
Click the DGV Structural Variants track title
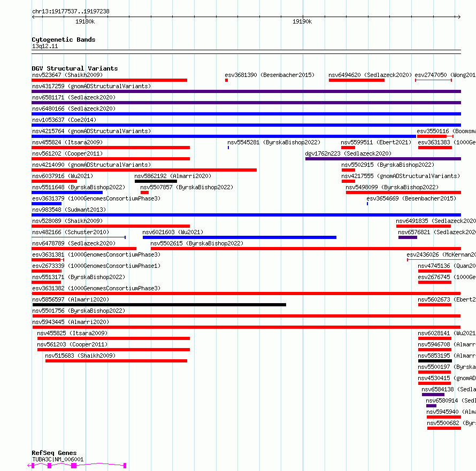coord(75,68)
